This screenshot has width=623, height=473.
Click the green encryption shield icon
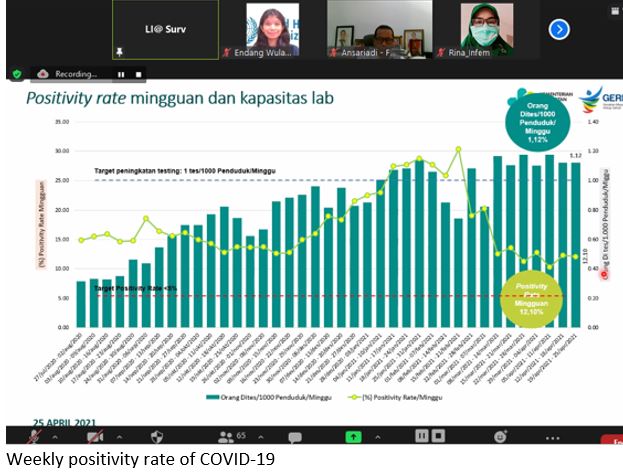17,74
